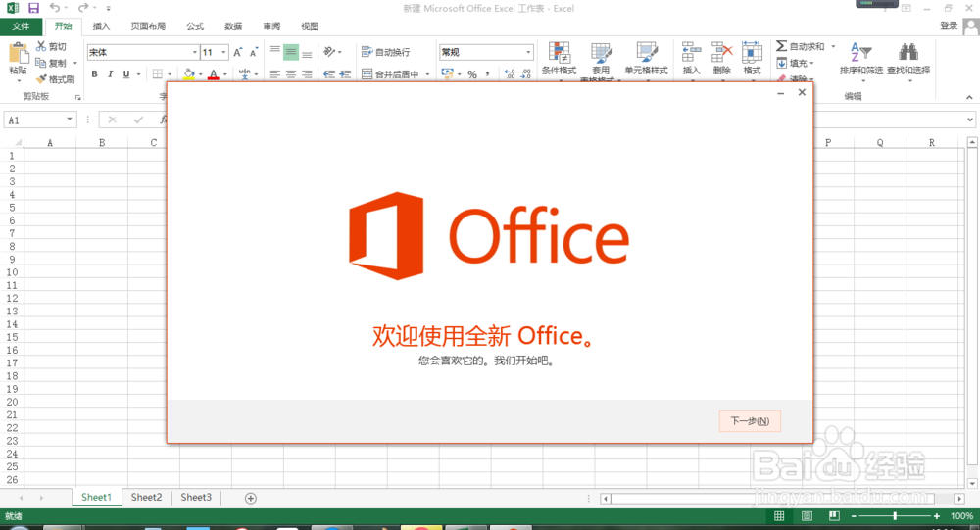Click the zoom slider handle
Image resolution: width=980 pixels, height=530 pixels.
pyautogui.click(x=895, y=516)
